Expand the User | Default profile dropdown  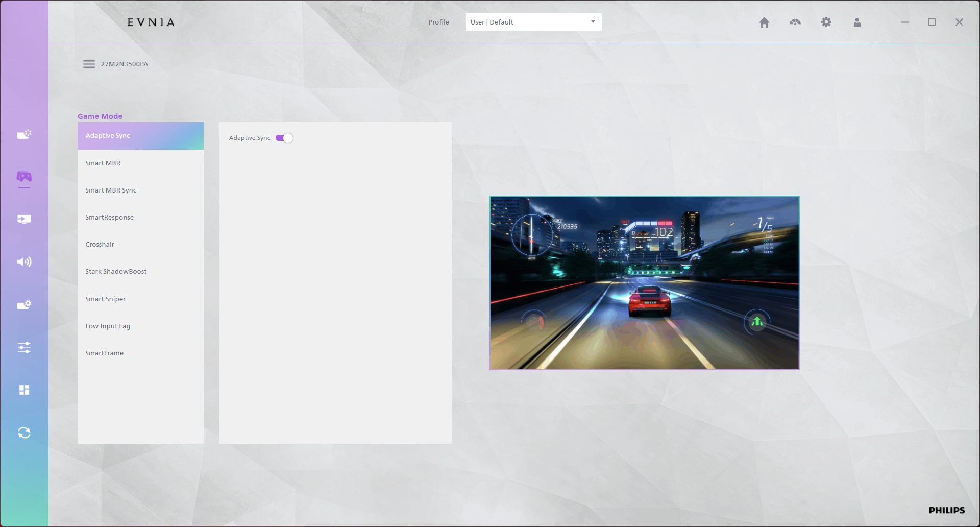coord(533,22)
